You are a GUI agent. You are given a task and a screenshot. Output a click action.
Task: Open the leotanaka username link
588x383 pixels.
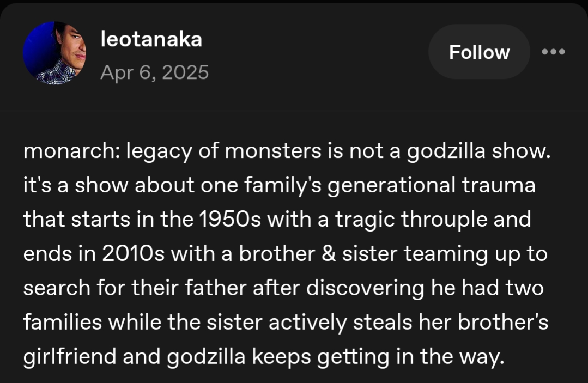coord(151,39)
